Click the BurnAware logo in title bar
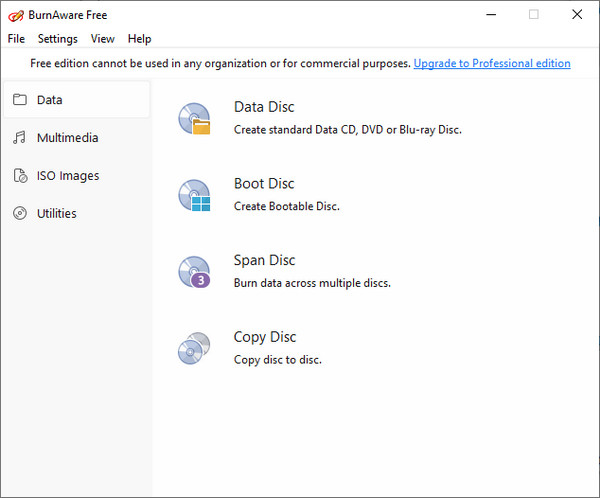Screen dimensions: 600x498 tap(16, 16)
